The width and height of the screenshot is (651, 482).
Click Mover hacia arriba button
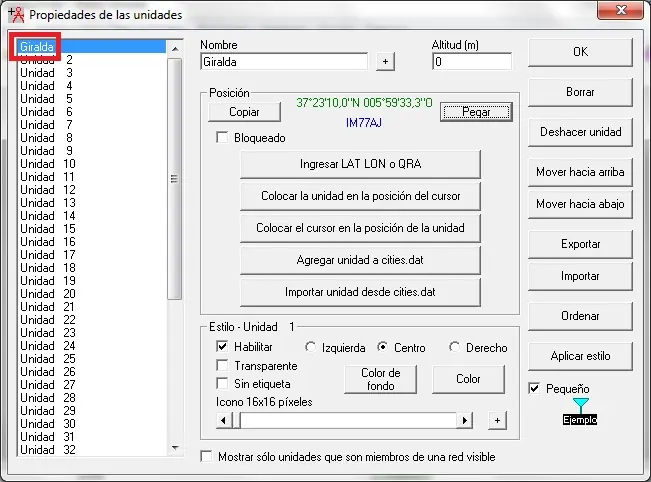pos(580,172)
